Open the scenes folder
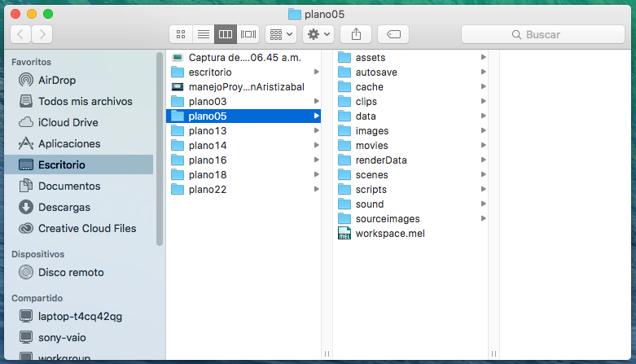This screenshot has width=636, height=364. pos(410,175)
